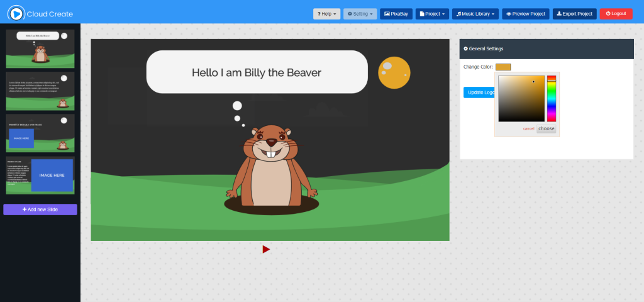The image size is (644, 302).
Task: Open the Product Details slide thumbnail
Action: click(40, 133)
